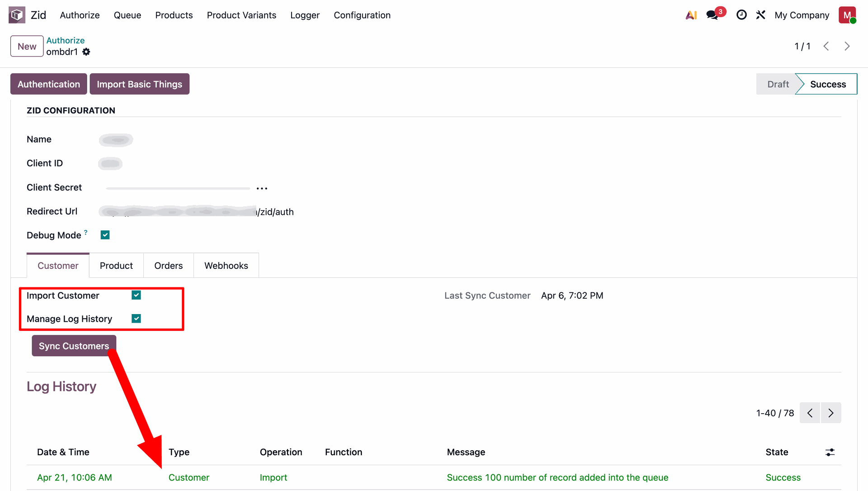
Task: Open the AI assistant icon
Action: [691, 15]
